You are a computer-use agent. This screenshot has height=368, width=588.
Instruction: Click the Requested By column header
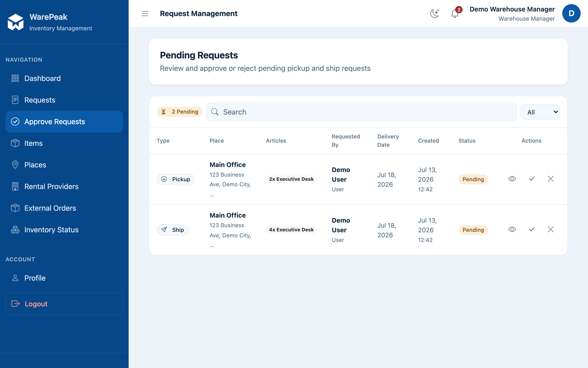pos(346,141)
